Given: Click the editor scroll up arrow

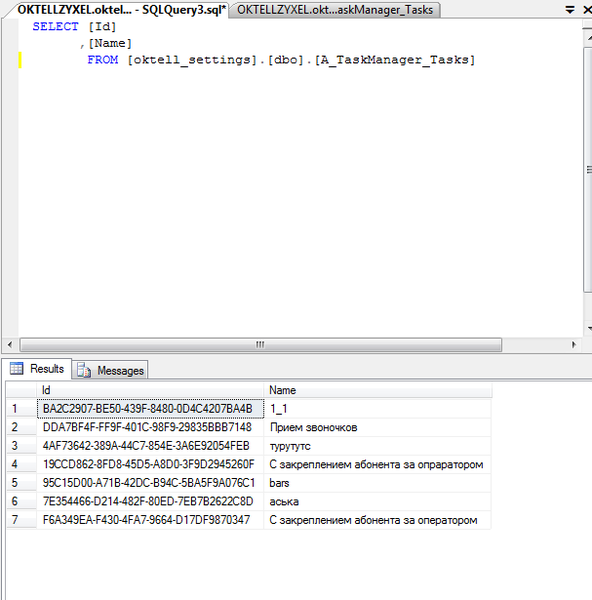Looking at the screenshot, I should [x=589, y=38].
